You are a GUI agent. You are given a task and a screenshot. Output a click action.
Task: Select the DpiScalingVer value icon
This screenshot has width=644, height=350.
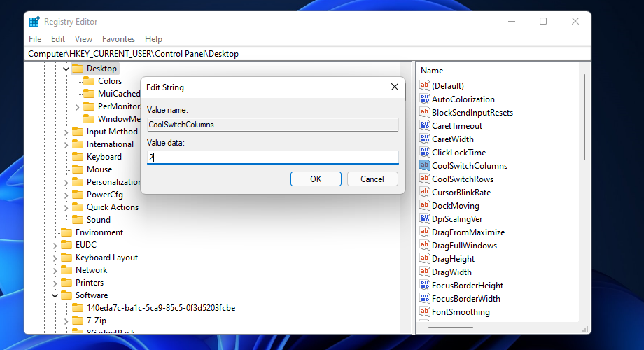[x=425, y=218]
